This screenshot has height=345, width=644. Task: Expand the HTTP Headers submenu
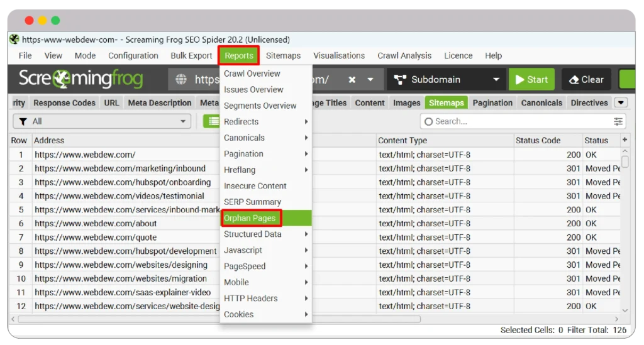266,298
